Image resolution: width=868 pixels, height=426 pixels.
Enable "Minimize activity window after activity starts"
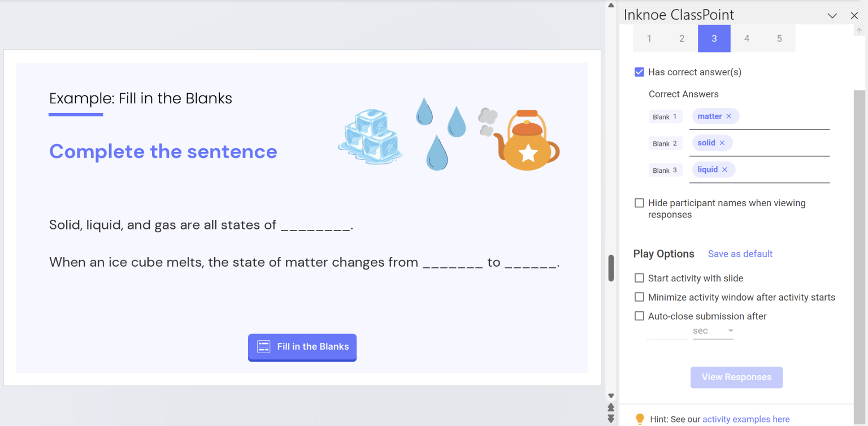click(x=639, y=297)
